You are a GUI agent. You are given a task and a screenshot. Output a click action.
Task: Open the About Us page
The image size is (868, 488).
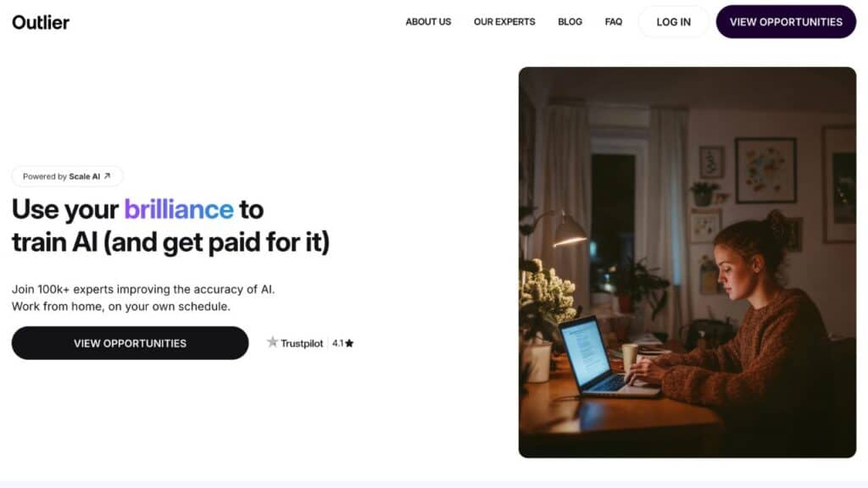[428, 21]
